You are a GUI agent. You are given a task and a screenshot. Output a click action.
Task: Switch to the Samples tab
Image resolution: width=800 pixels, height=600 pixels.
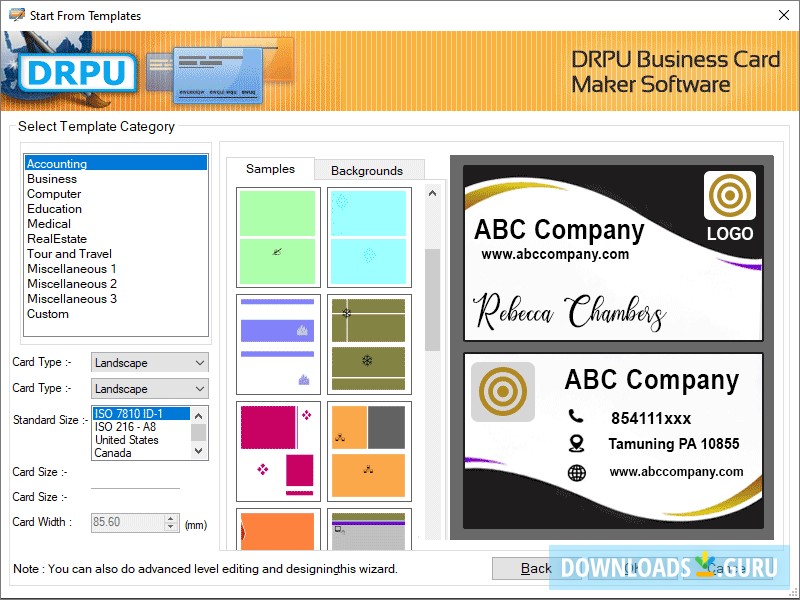[270, 169]
